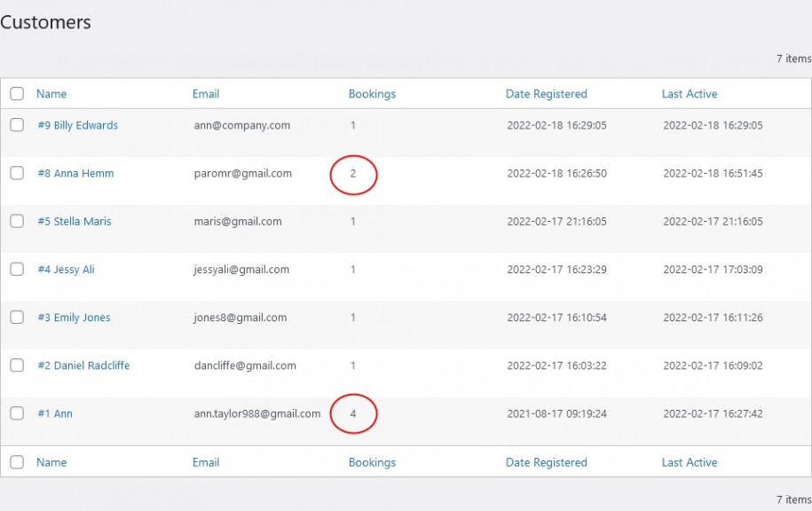
Task: Select the #2 Daniel Radcliffe checkbox
Action: 16,365
